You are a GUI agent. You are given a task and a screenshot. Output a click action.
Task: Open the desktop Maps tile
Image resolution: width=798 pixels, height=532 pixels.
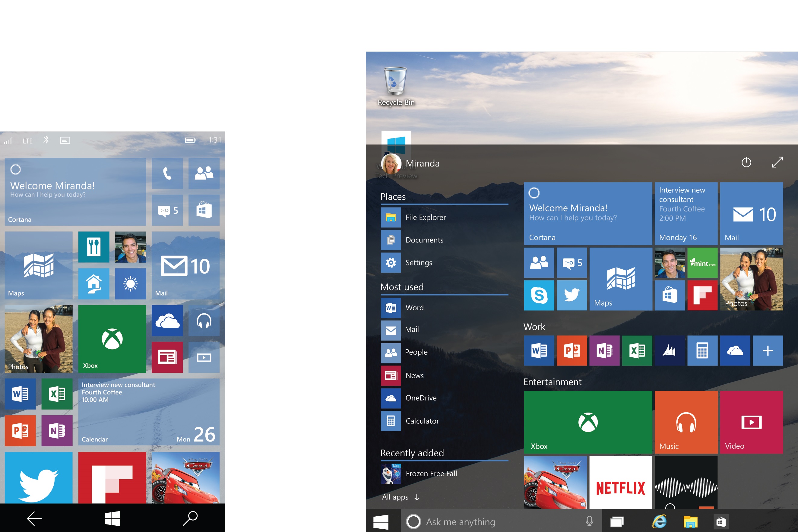pyautogui.click(x=621, y=279)
